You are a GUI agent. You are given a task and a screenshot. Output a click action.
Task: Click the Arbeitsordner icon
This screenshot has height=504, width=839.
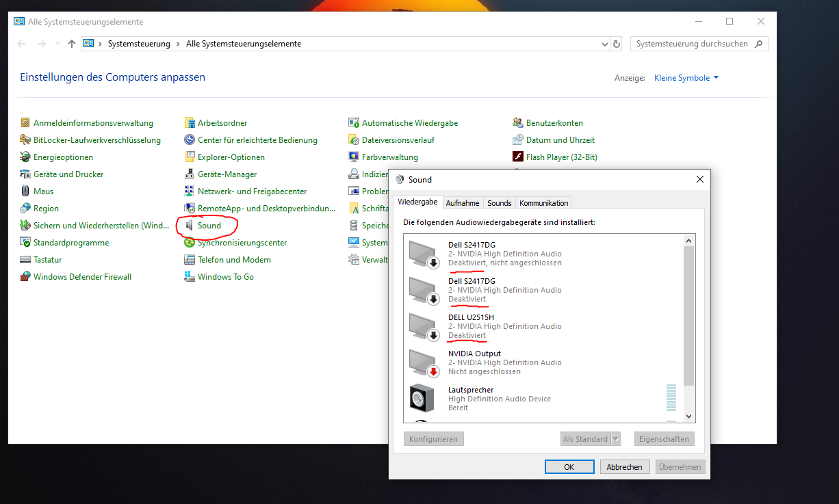point(190,123)
